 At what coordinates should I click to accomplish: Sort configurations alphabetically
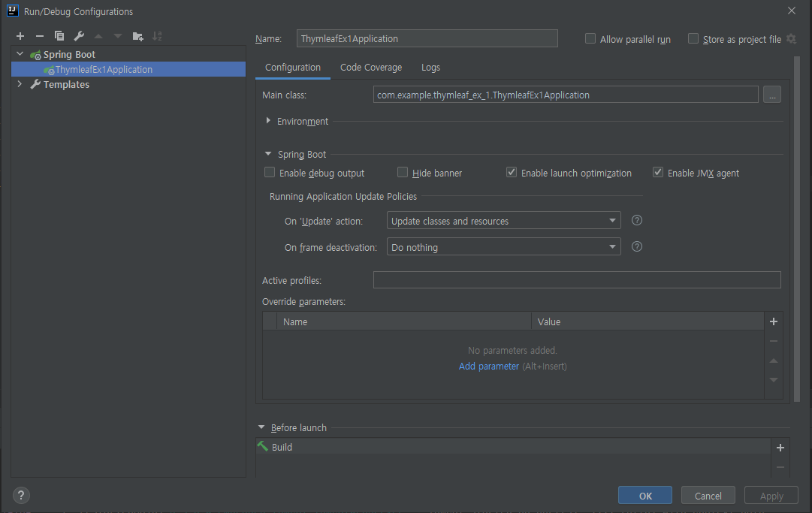pyautogui.click(x=157, y=36)
